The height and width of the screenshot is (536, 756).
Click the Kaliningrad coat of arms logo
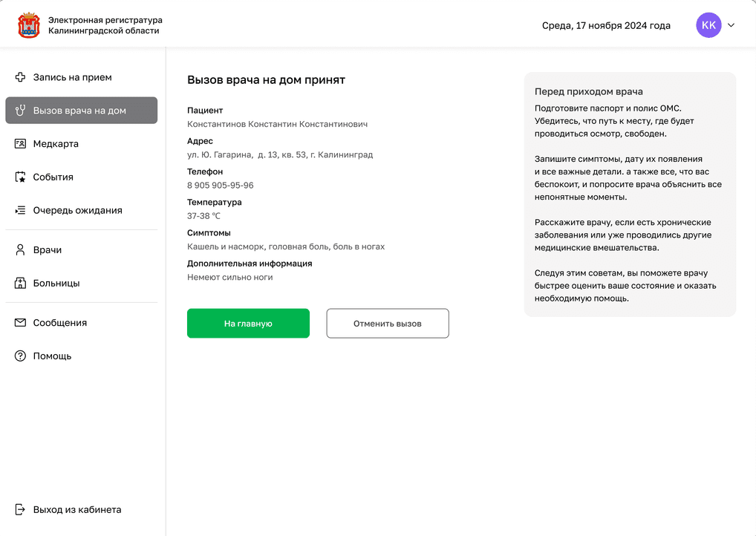(29, 25)
